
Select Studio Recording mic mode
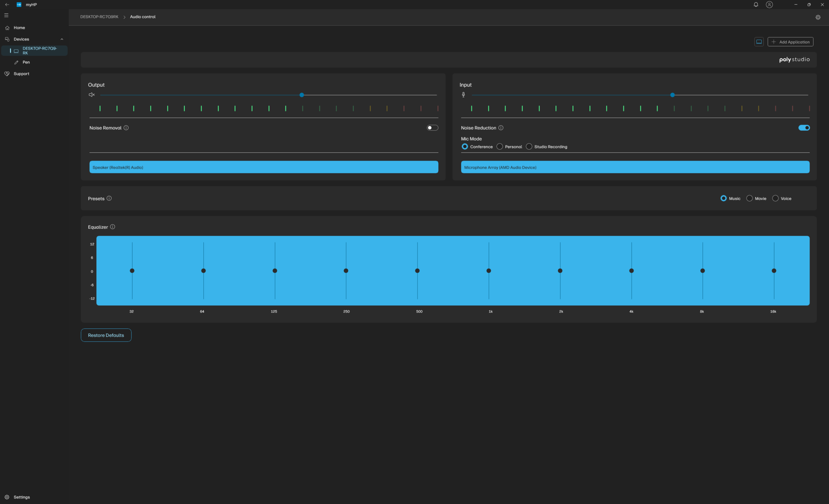[529, 147]
